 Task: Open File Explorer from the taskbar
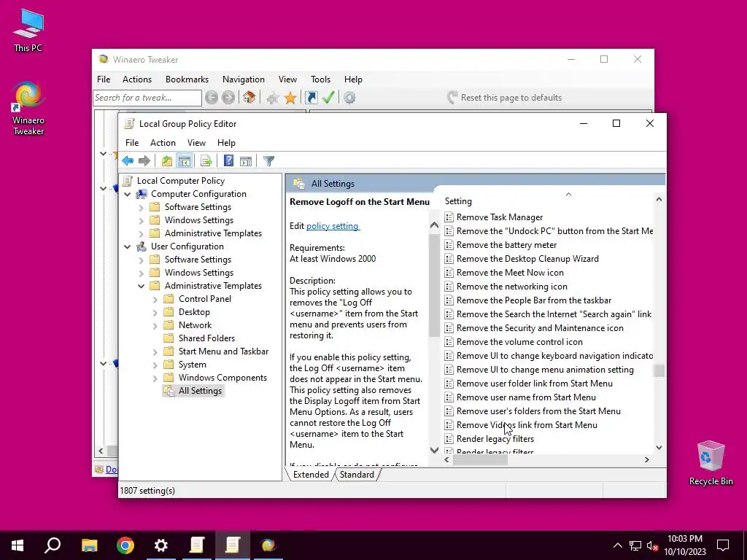click(89, 545)
